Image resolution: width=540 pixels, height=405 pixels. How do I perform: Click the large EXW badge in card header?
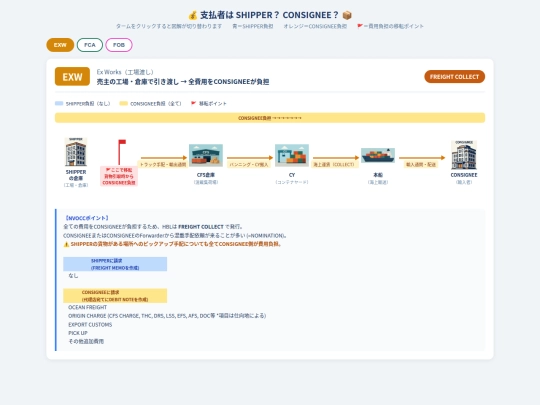point(72,76)
